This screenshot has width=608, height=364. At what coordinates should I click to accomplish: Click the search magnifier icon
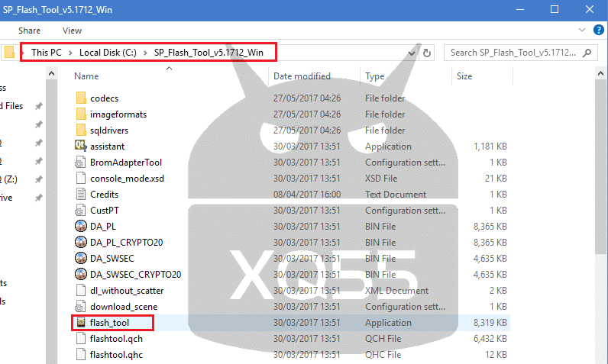(x=587, y=53)
